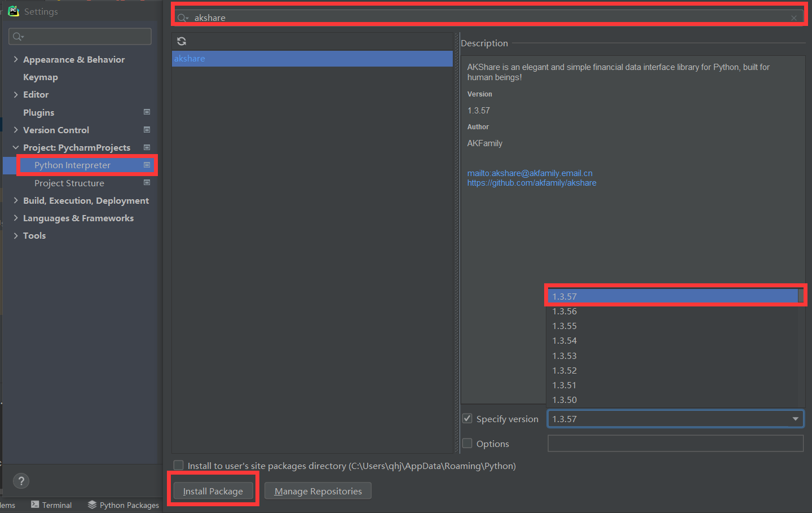Choose version 1.3.50 in the dropdown list

(672, 400)
